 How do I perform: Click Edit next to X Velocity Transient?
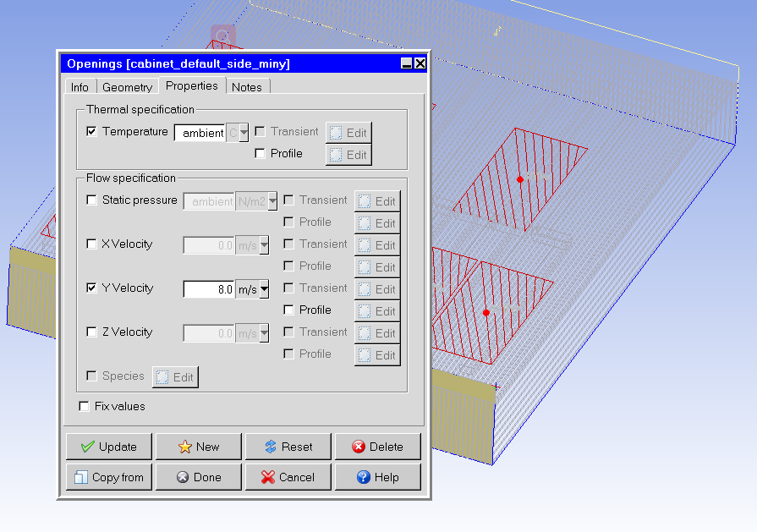coord(377,245)
